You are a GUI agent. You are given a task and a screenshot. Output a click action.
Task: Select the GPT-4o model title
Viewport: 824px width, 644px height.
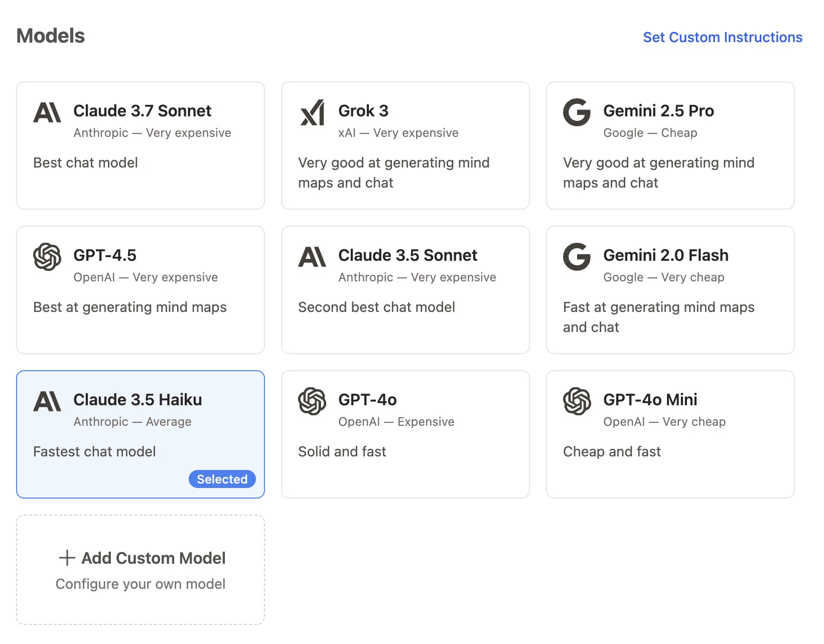367,400
